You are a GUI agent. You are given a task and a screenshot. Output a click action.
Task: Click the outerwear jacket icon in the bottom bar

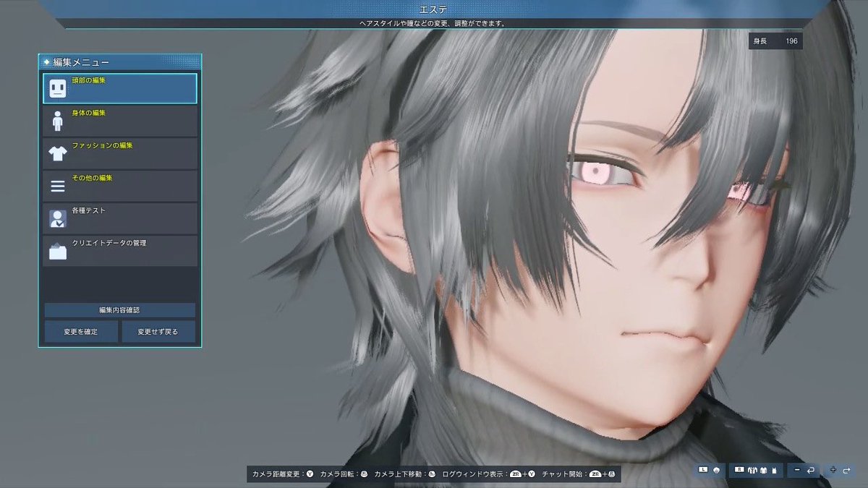coord(752,470)
